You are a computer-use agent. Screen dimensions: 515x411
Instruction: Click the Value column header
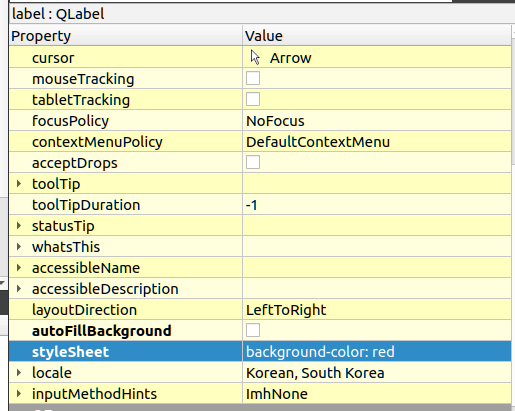[x=377, y=36]
